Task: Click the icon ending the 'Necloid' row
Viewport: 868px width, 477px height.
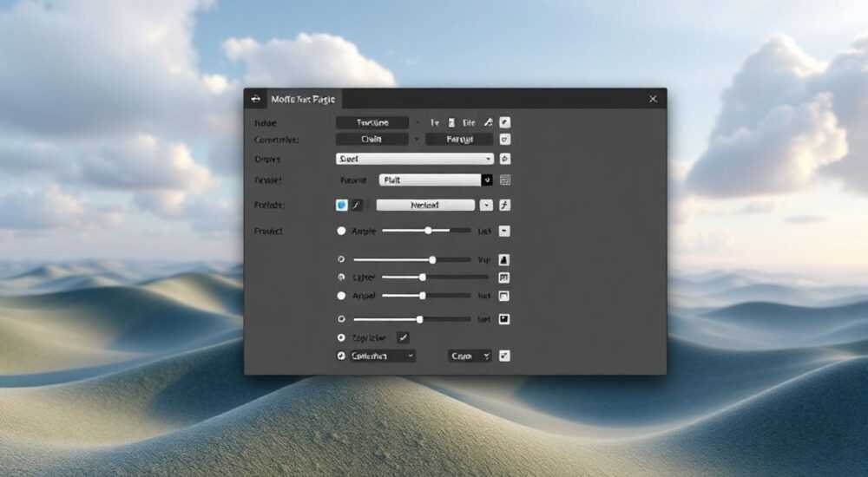Action: point(504,206)
